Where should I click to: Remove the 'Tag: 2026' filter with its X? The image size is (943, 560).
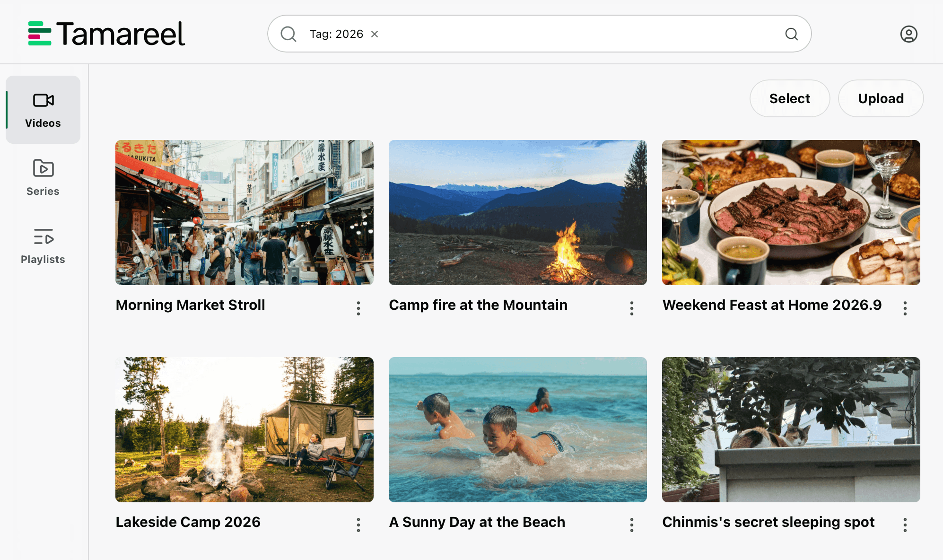(x=375, y=34)
